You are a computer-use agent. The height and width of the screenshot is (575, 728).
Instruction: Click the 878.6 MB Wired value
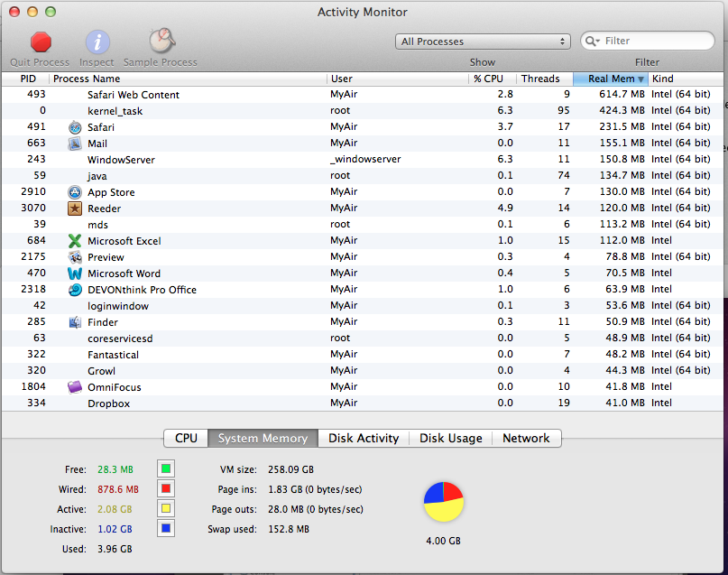[x=118, y=489]
